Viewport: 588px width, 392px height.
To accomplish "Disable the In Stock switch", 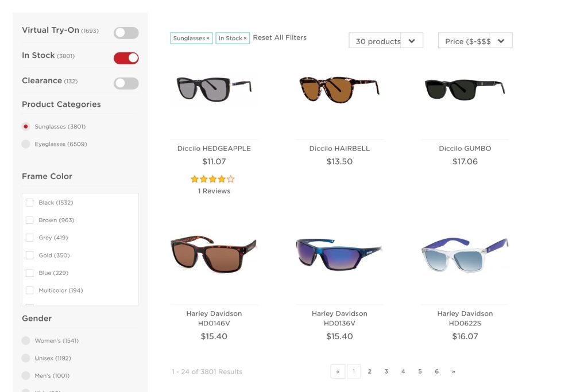I will click(126, 58).
